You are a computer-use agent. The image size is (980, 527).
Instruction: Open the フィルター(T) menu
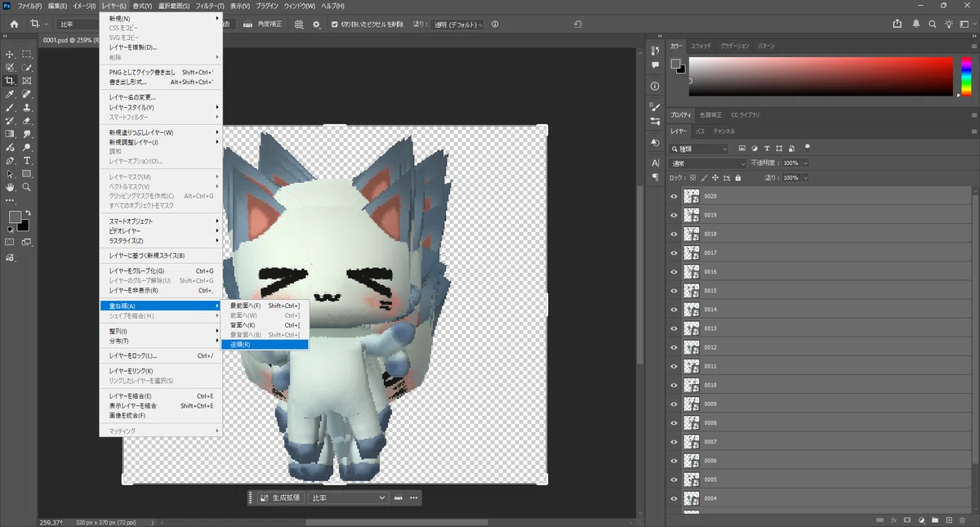(210, 6)
